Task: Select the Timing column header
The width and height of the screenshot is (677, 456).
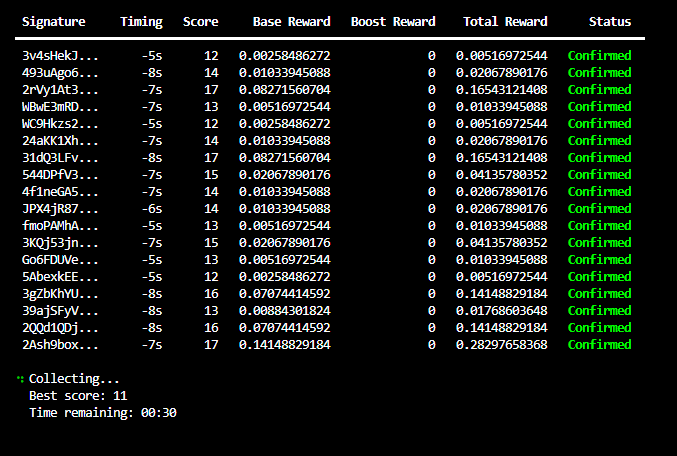Action: point(141,22)
